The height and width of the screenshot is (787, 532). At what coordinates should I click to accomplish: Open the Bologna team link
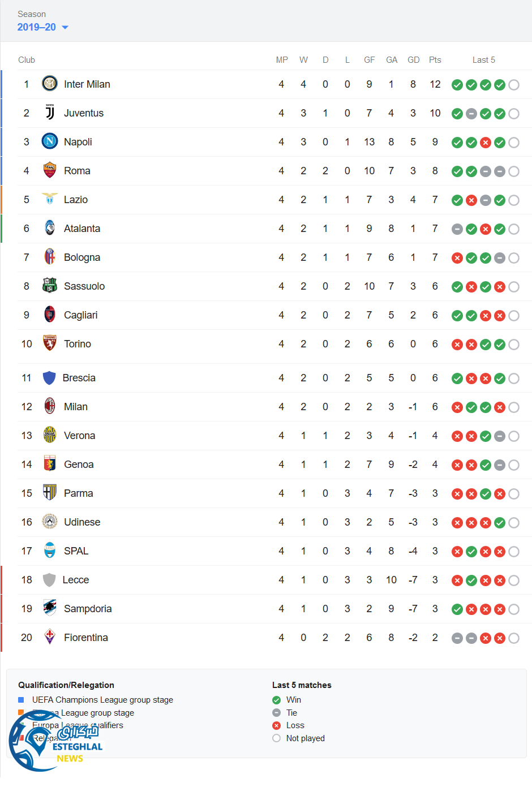tap(82, 257)
